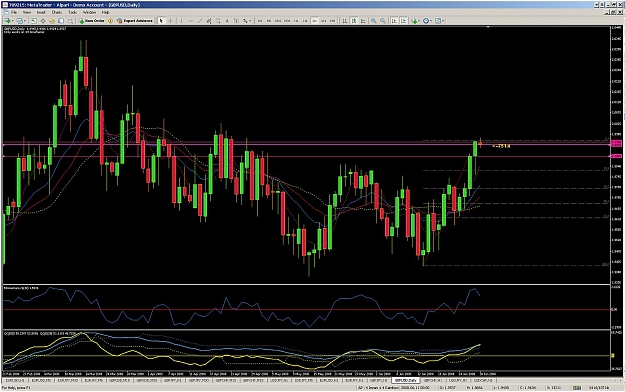The width and height of the screenshot is (625, 392).
Task: Select the Crosshair tool
Action: click(x=171, y=21)
